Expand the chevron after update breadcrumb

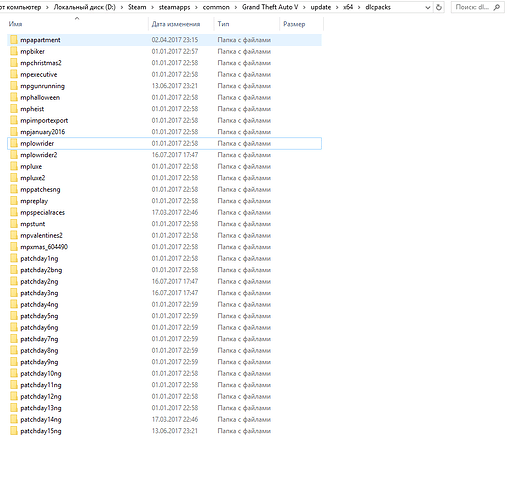click(x=337, y=7)
